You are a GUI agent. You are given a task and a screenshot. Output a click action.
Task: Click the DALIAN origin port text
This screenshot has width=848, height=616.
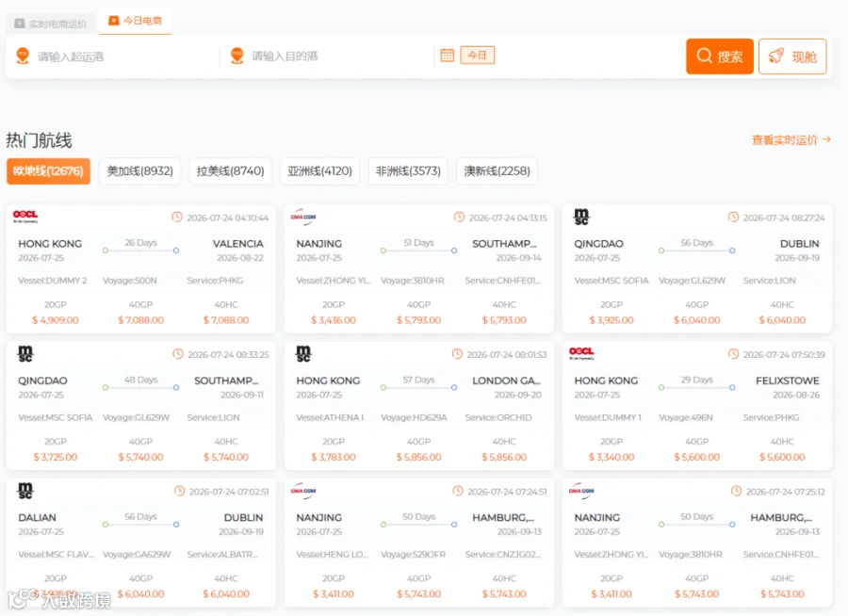pyautogui.click(x=38, y=517)
